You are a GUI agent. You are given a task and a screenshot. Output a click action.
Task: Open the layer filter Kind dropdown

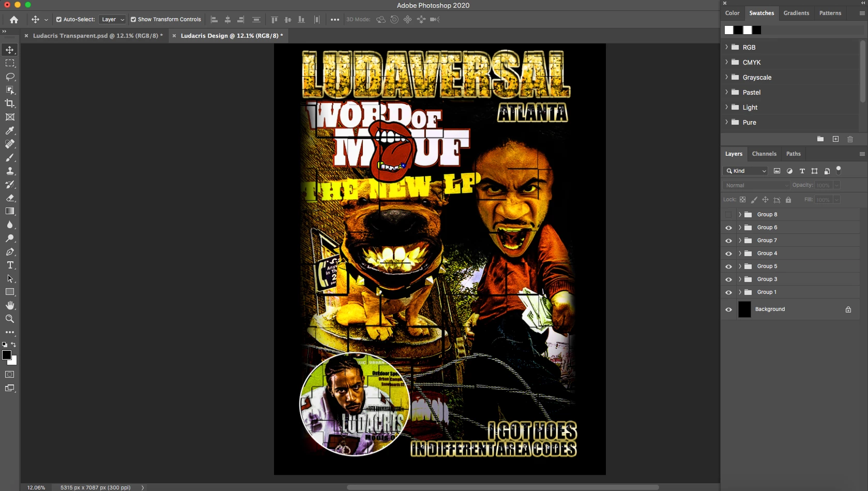746,171
